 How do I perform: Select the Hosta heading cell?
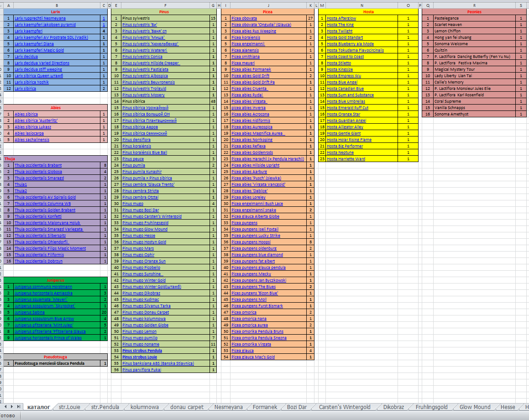(368, 12)
